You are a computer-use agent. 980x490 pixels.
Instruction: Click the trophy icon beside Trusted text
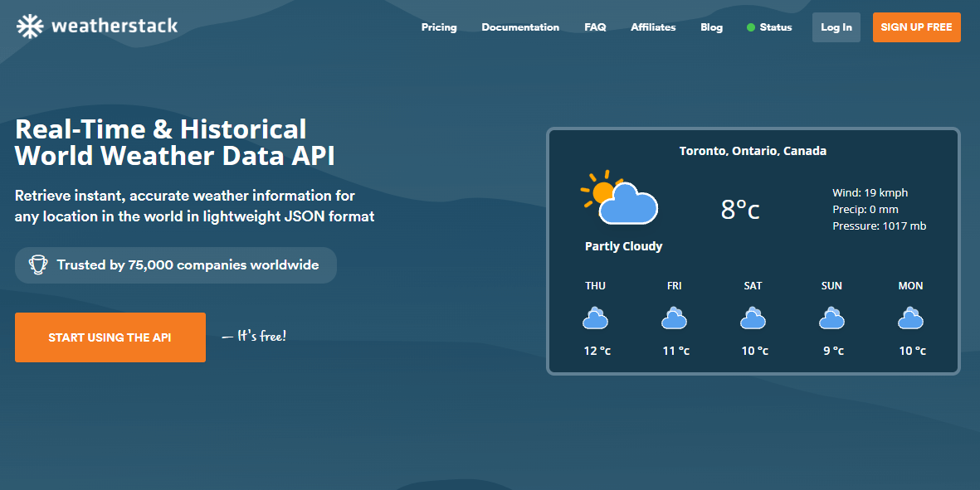pos(38,265)
